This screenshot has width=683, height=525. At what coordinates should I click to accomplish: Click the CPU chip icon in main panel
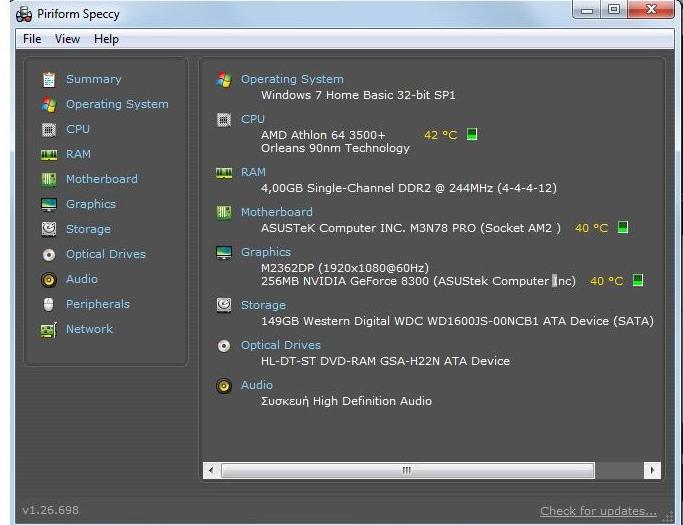(x=224, y=119)
